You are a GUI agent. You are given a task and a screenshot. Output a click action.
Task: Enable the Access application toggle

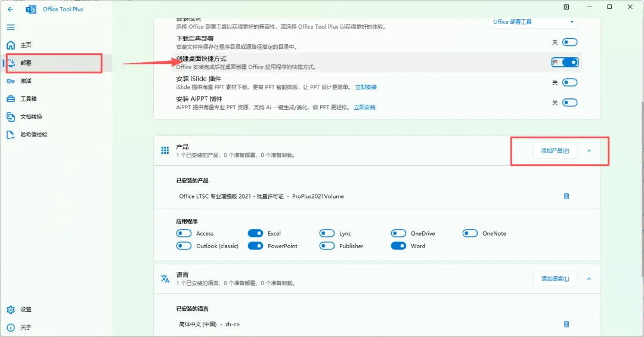point(184,233)
